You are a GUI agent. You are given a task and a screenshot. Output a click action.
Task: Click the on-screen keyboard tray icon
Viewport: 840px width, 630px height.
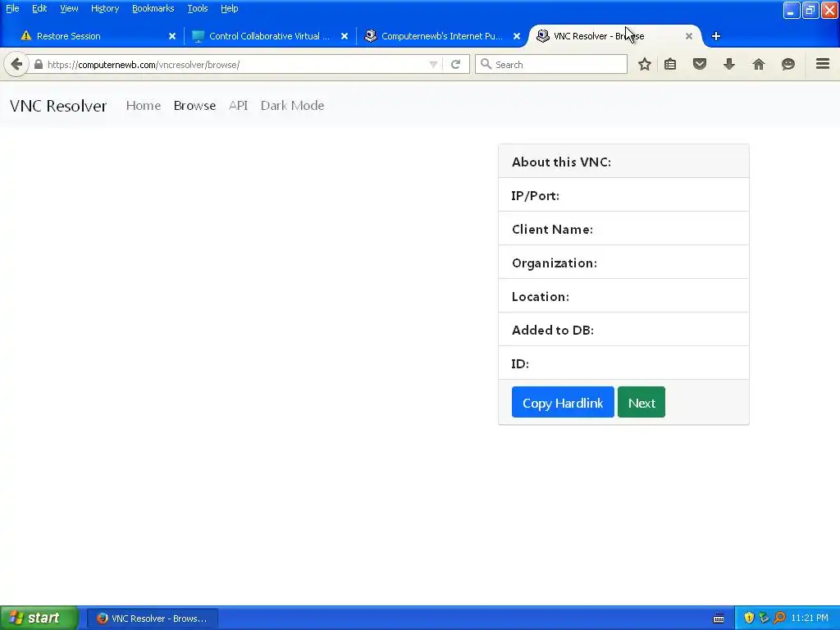pos(719,619)
